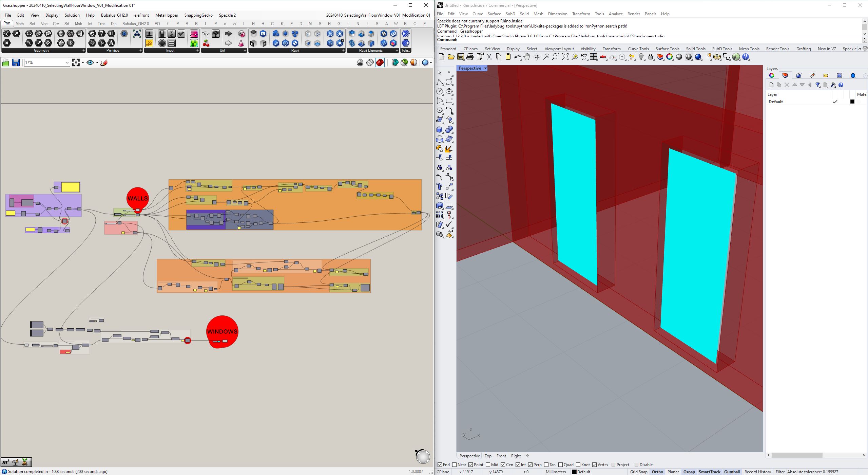Toggle the Knot osnap checkbox
The width and height of the screenshot is (868, 475).
point(578,465)
